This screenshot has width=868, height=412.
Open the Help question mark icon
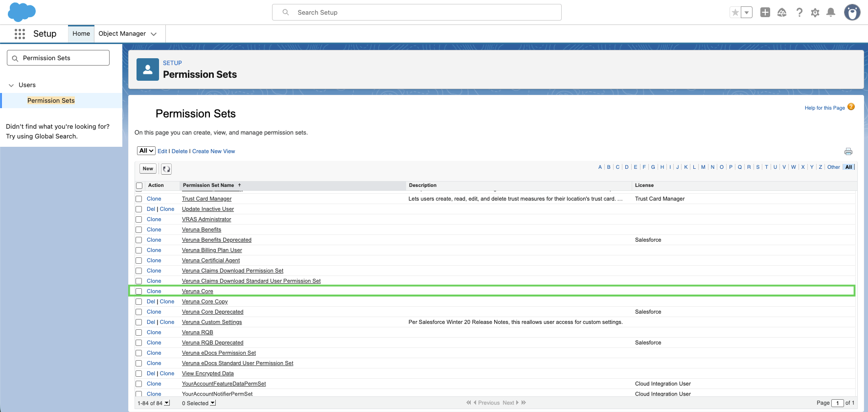point(799,12)
